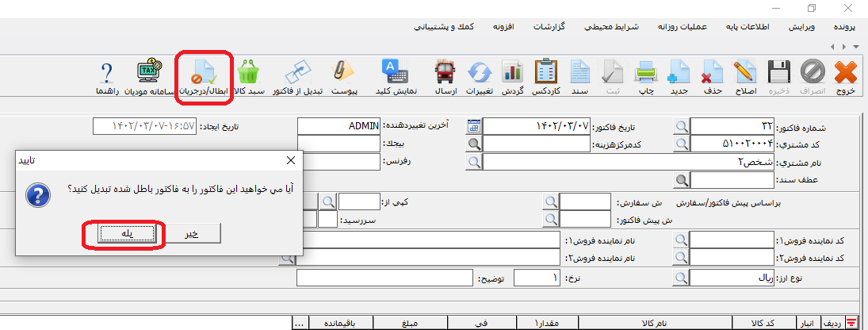The height and width of the screenshot is (330, 868).
Task: Click the توضیح description field
Action: (x=384, y=278)
